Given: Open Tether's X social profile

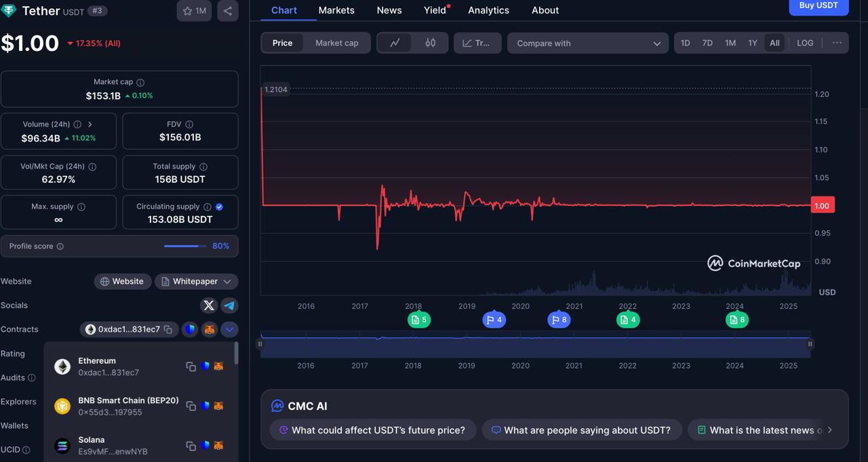Looking at the screenshot, I should click(x=209, y=306).
